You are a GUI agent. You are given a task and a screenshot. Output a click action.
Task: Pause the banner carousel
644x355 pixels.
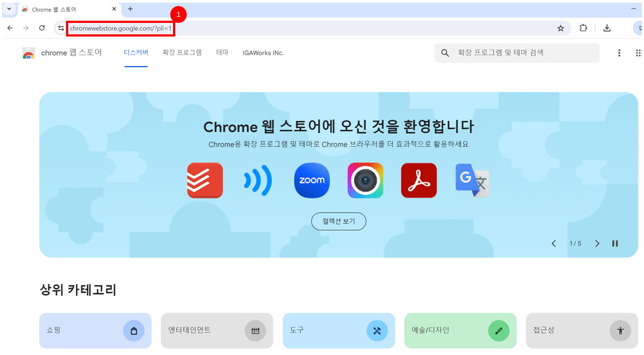(x=615, y=243)
